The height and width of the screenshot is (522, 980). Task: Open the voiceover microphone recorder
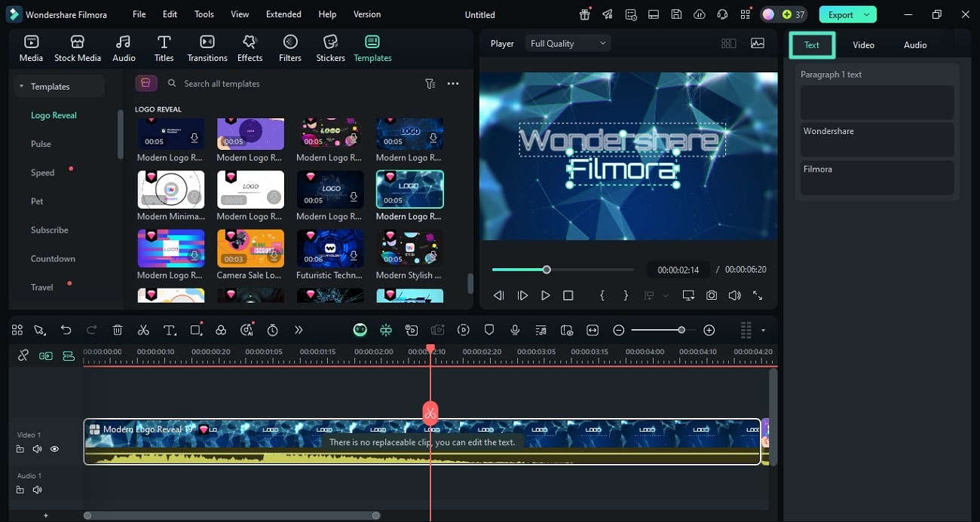pyautogui.click(x=515, y=330)
